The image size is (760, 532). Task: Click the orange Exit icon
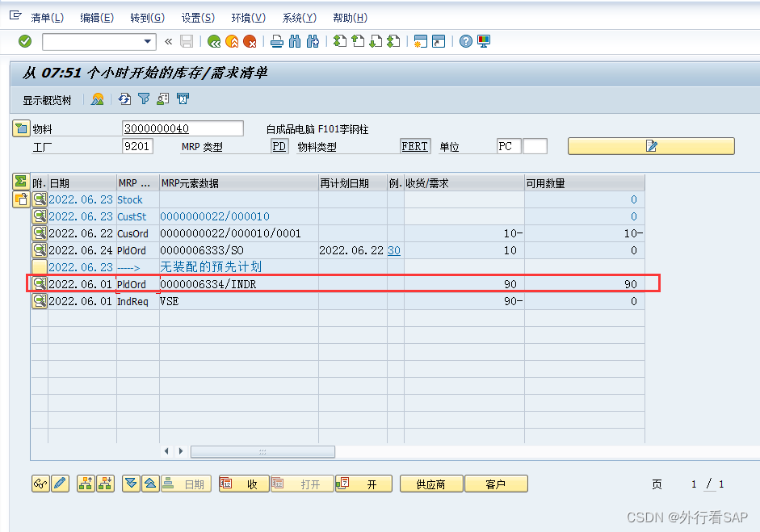point(232,42)
